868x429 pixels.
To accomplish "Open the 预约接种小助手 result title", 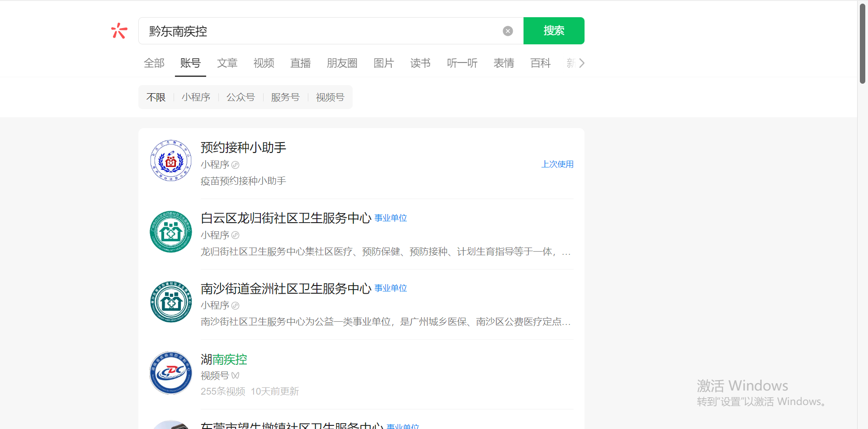I will point(244,148).
